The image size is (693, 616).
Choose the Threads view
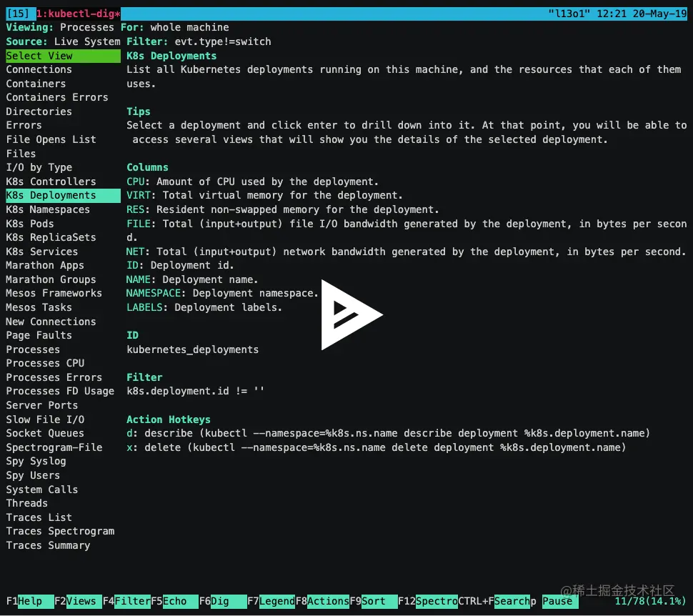(26, 503)
